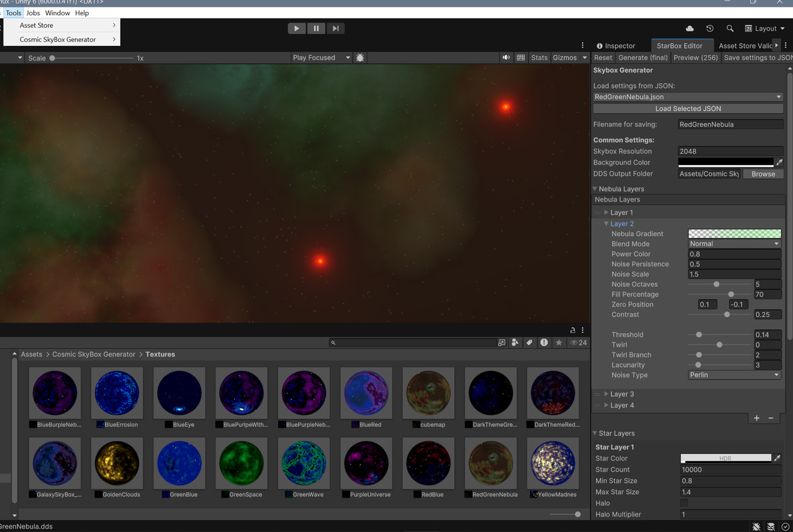Click the minus to remove a nebula layer
The image size is (793, 532).
coord(771,418)
